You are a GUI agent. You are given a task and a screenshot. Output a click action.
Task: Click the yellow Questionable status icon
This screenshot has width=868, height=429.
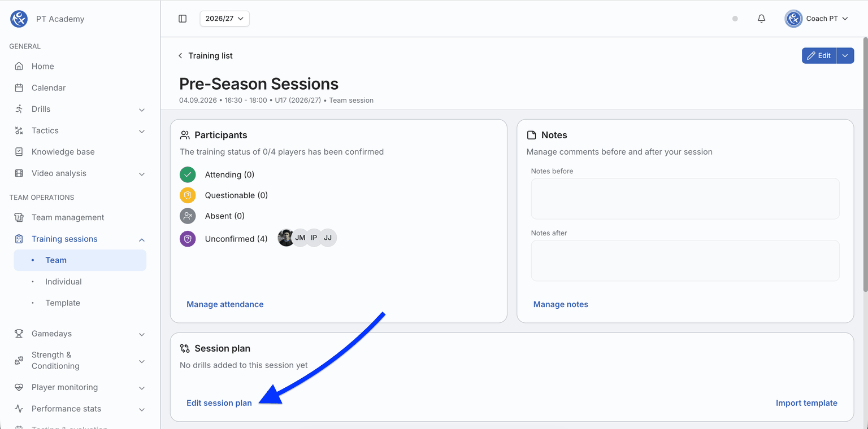point(188,195)
